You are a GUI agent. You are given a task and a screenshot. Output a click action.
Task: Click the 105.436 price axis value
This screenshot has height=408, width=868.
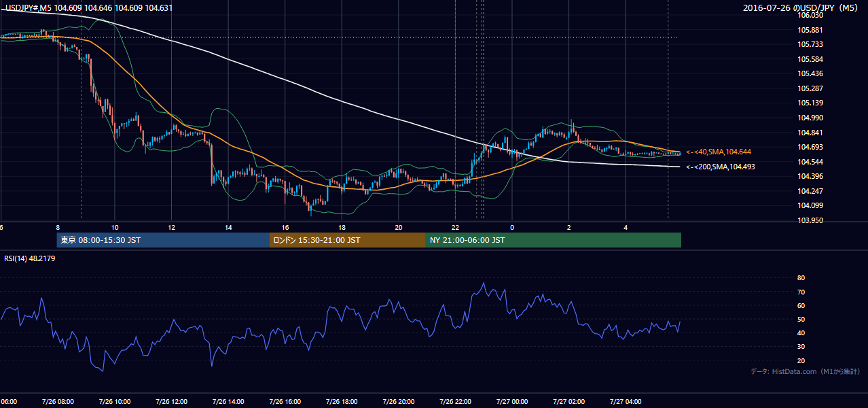[812, 73]
